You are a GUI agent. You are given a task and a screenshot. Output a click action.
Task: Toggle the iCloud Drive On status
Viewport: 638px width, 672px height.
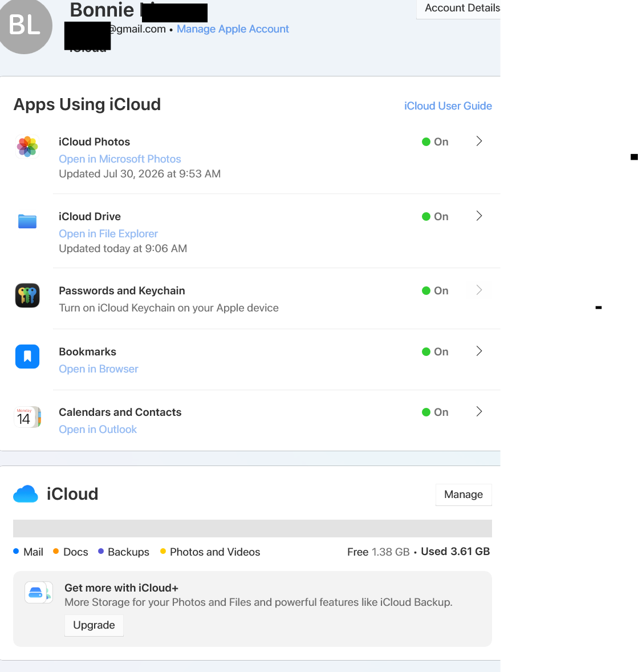(435, 216)
